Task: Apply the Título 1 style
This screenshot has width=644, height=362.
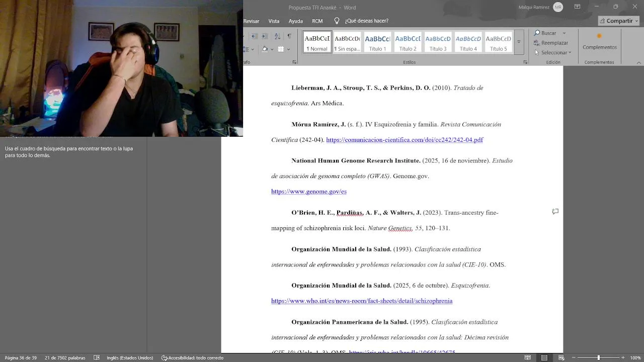Action: click(377, 42)
